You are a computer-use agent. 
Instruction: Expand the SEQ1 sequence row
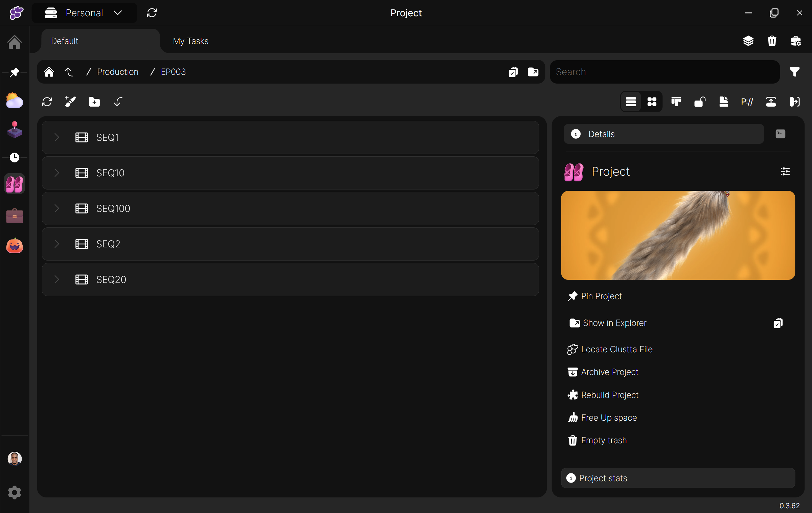click(57, 137)
